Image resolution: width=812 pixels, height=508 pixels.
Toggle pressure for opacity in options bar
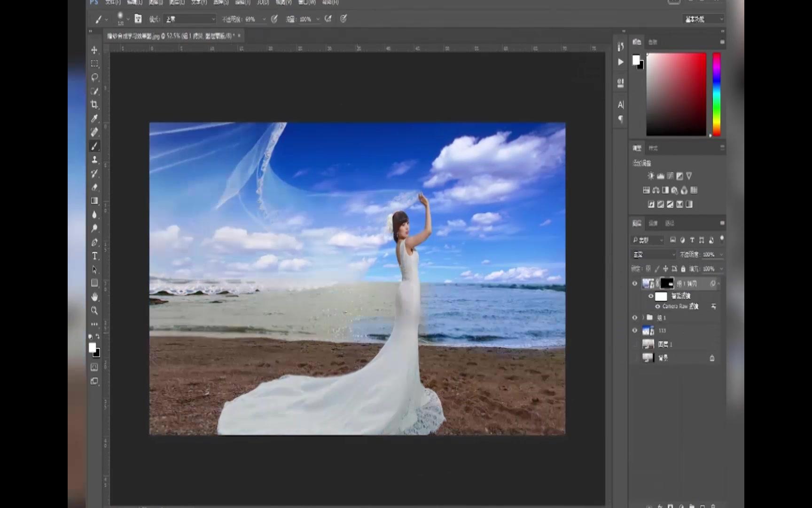click(274, 19)
